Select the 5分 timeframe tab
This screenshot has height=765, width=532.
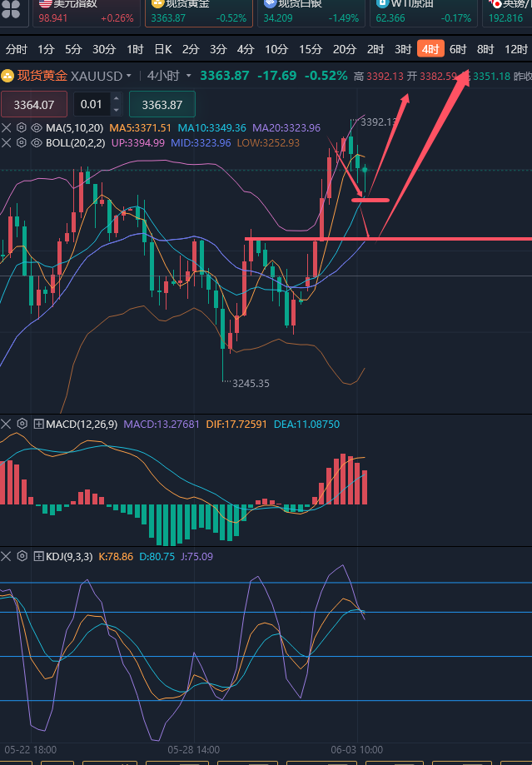73,49
